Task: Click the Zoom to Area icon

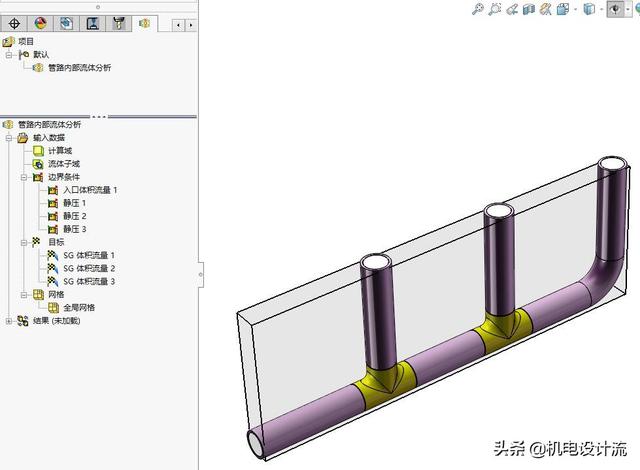Action: 495,9
